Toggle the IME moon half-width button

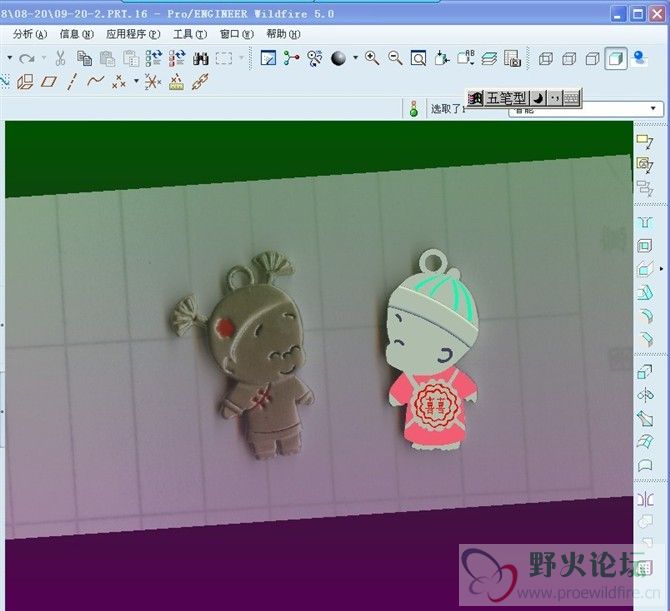pyautogui.click(x=538, y=99)
